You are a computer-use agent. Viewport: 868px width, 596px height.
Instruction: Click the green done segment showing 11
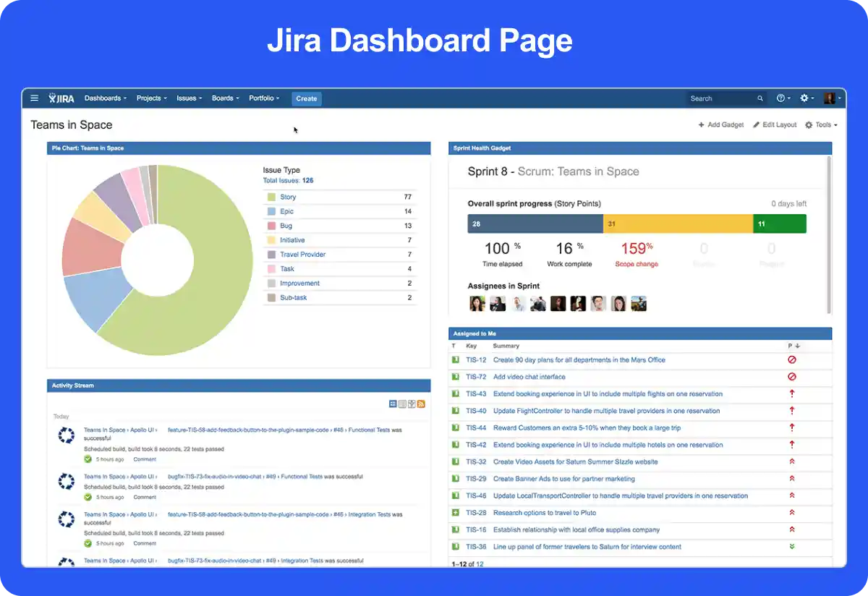(x=780, y=223)
